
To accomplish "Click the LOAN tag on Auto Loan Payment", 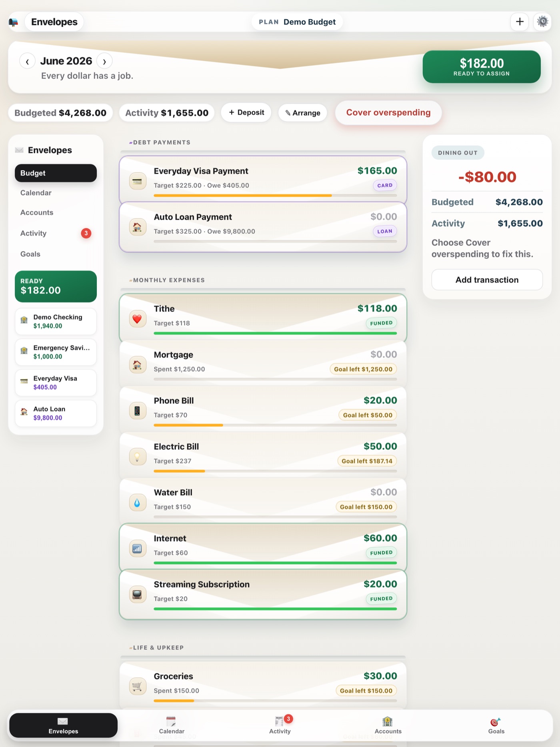I will tap(385, 231).
